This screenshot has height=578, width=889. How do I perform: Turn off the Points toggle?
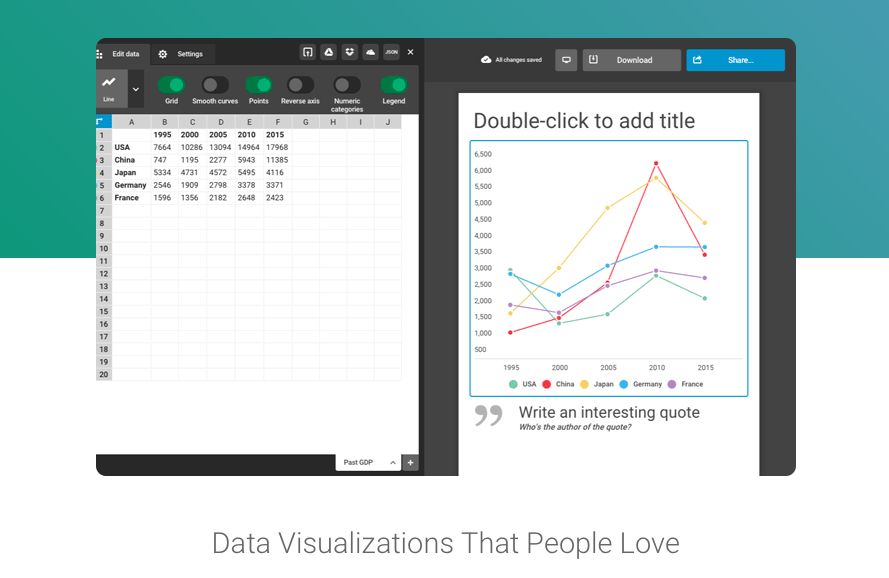(x=258, y=85)
